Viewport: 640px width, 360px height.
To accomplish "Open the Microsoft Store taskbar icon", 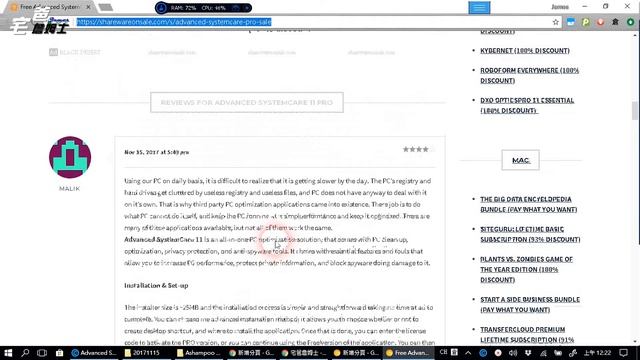I will [60, 353].
